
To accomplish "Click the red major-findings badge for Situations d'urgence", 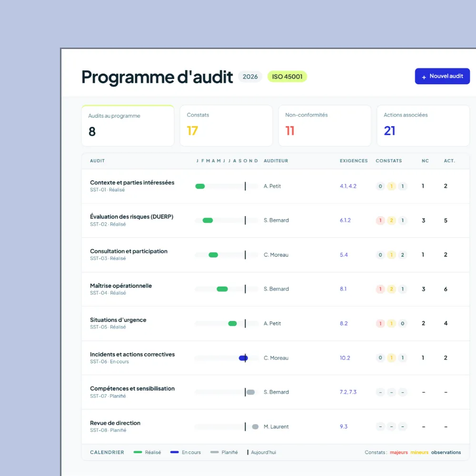I will point(380,323).
